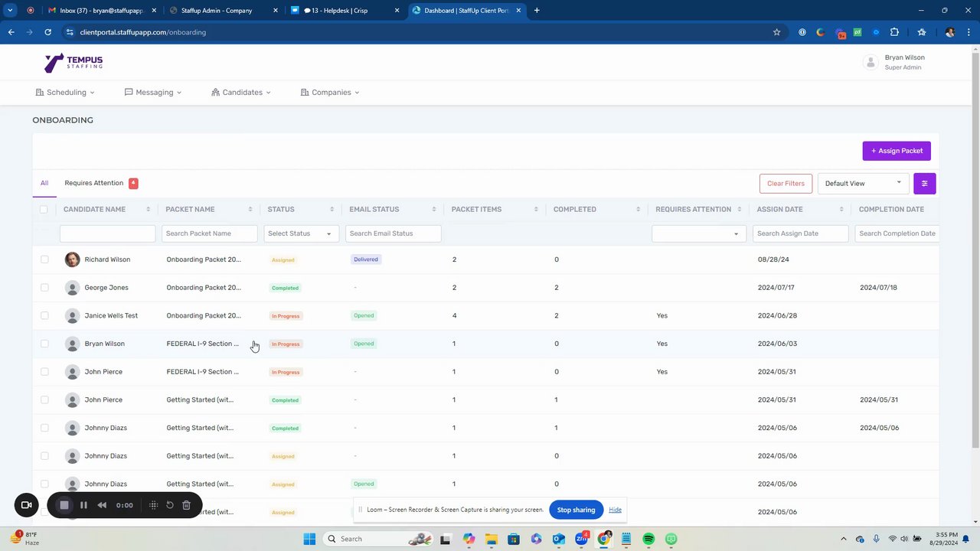The height and width of the screenshot is (551, 980).
Task: Open the Select Status filter dropdown
Action: click(x=299, y=233)
